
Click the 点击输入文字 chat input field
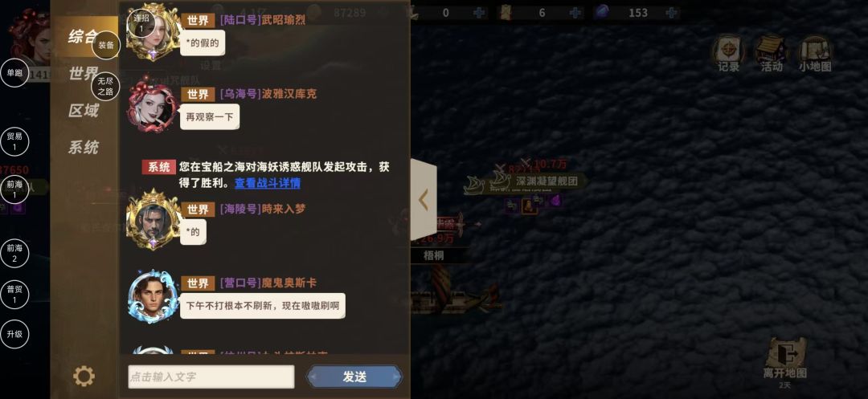point(211,377)
